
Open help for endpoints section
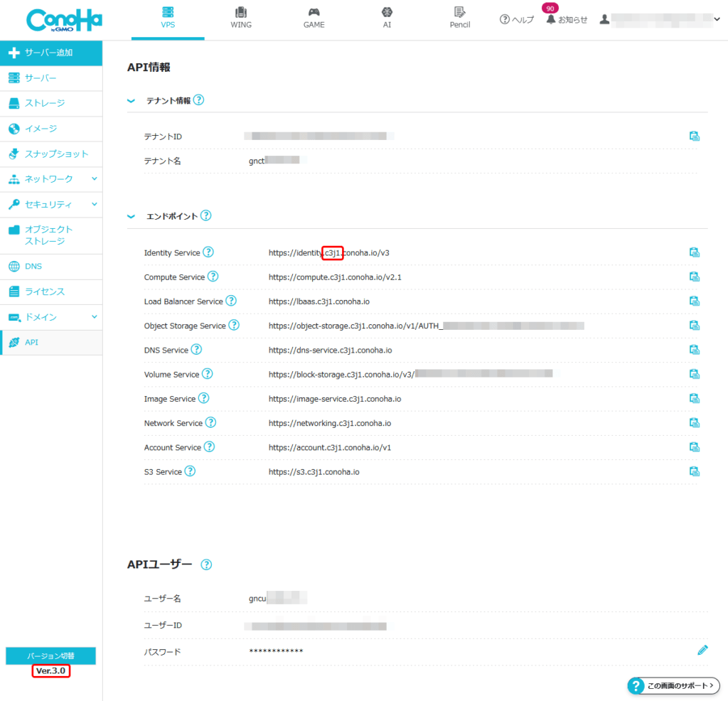pyautogui.click(x=206, y=215)
